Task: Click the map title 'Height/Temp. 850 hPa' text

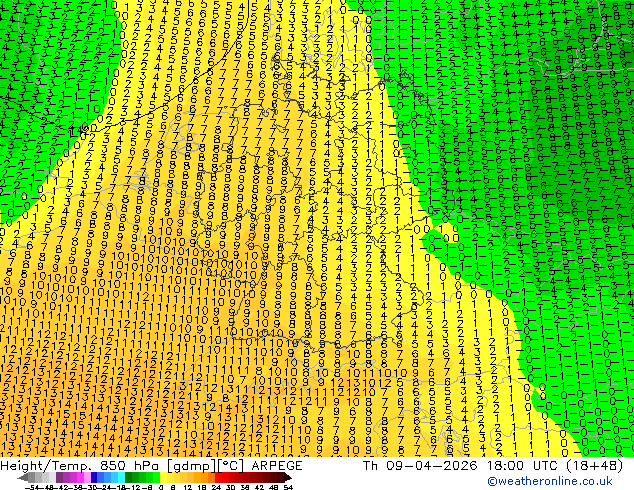Action: click(x=80, y=466)
